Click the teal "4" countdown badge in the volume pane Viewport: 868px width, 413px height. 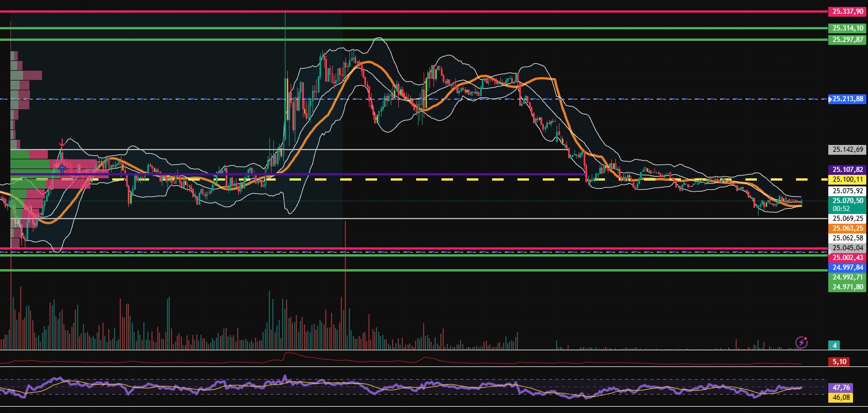[x=835, y=346]
